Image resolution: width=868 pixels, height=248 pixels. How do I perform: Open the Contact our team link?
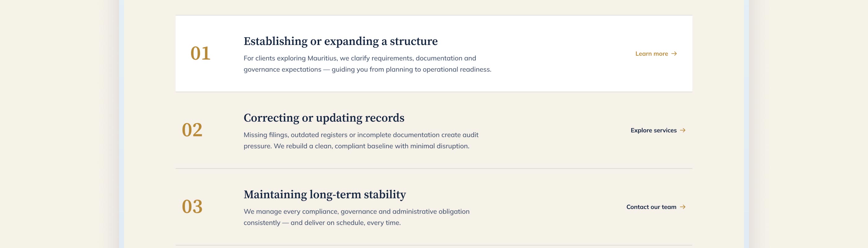point(656,207)
